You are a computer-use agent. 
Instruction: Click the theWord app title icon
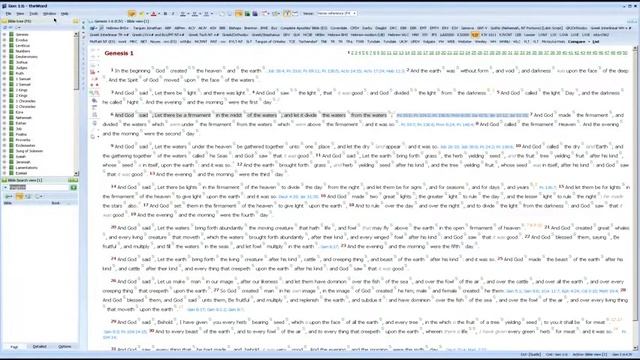click(x=4, y=6)
